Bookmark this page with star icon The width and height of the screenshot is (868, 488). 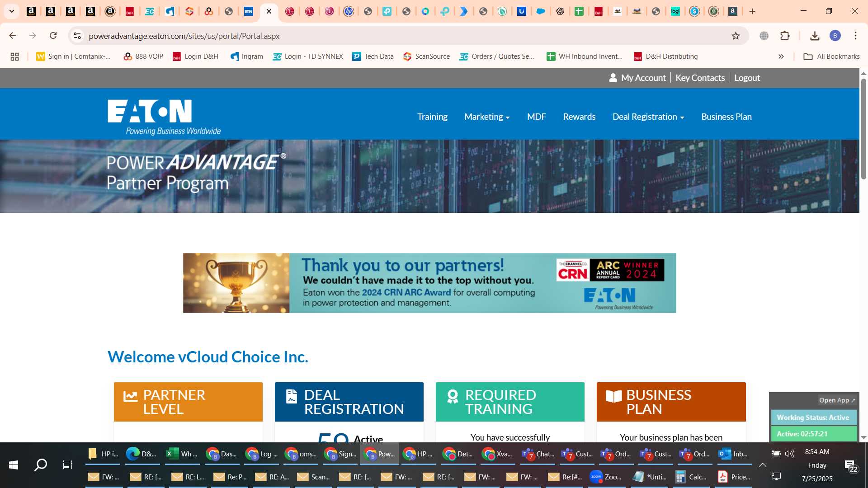[736, 36]
